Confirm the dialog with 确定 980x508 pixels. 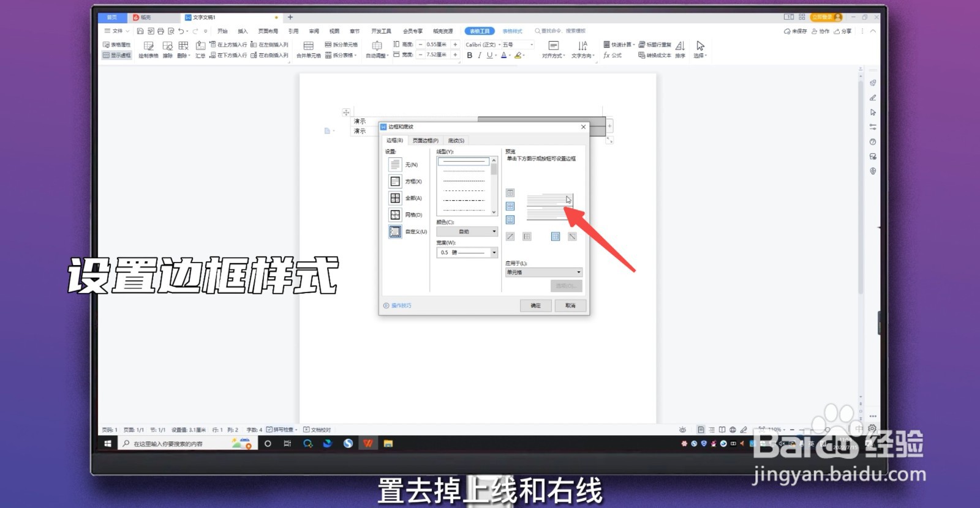click(536, 305)
